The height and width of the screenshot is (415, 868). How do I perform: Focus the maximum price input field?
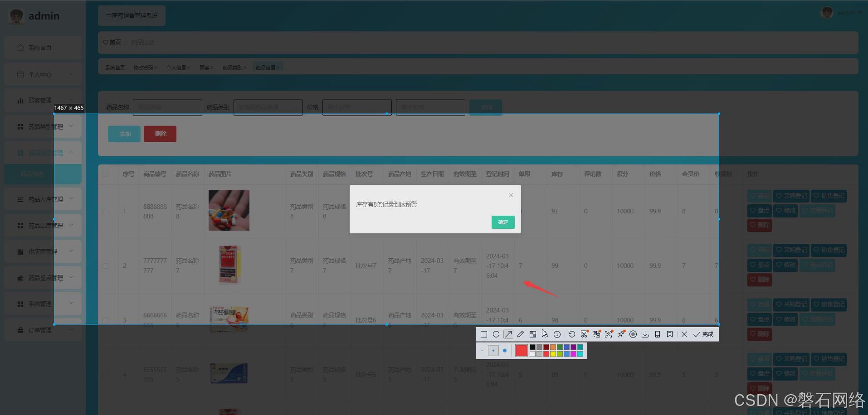(430, 107)
